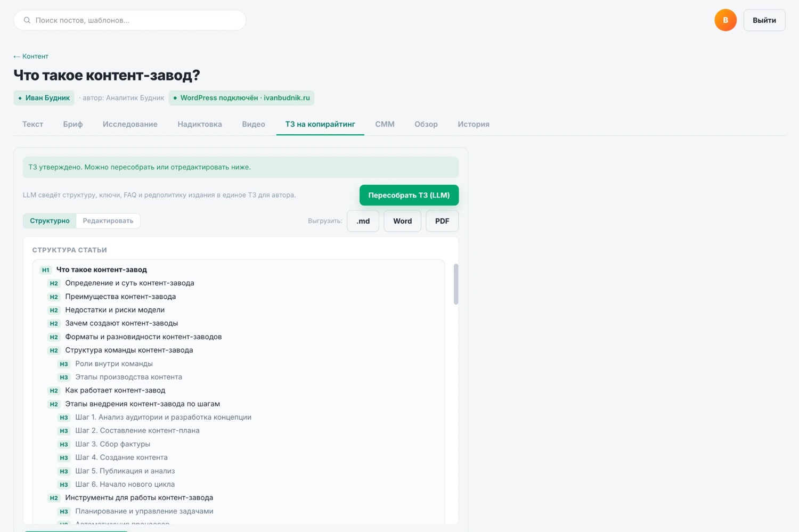
Task: Click the H1 badge of article title
Action: click(46, 270)
